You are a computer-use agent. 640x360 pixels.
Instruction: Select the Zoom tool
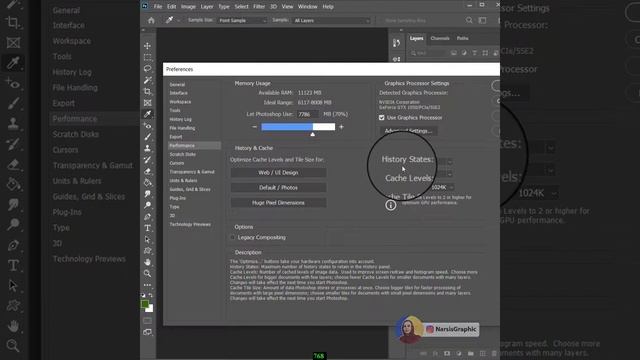pyautogui.click(x=147, y=273)
